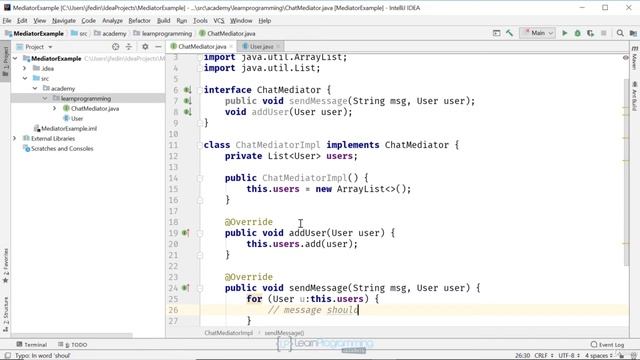Open the Refactor menu

coord(139,20)
